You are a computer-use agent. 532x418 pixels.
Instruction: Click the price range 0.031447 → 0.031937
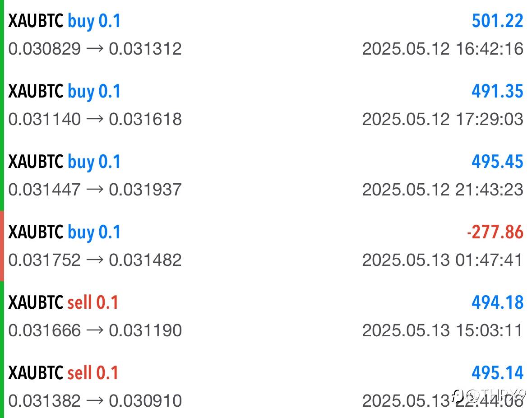95,190
